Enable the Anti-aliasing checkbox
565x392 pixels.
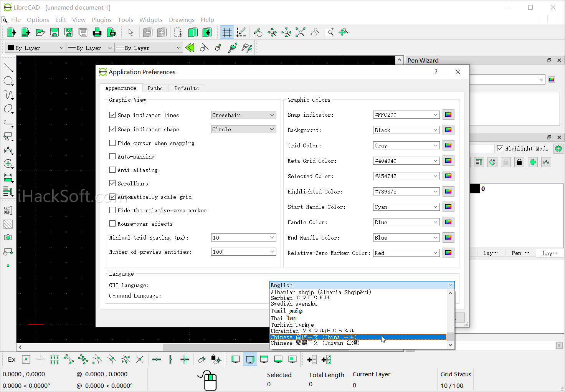[x=112, y=170]
